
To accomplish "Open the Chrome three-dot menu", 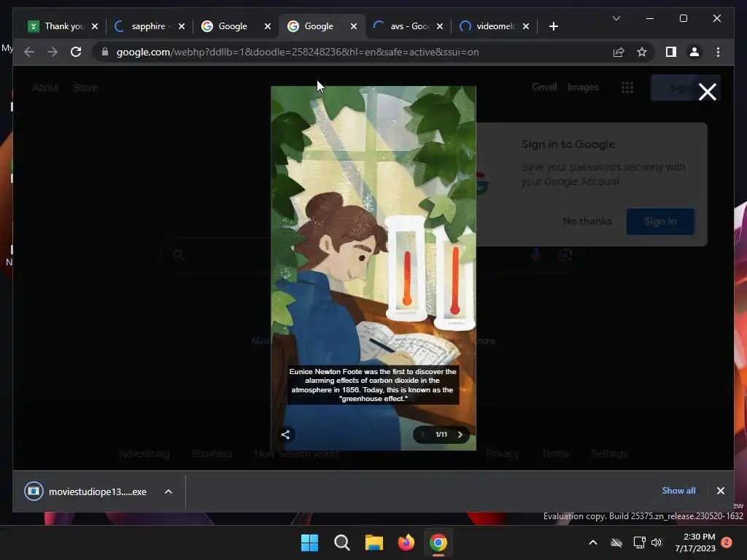I will (x=718, y=52).
